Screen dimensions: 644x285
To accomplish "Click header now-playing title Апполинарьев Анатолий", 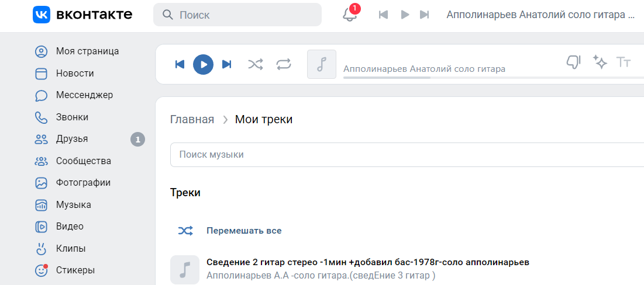I will 541,15.
